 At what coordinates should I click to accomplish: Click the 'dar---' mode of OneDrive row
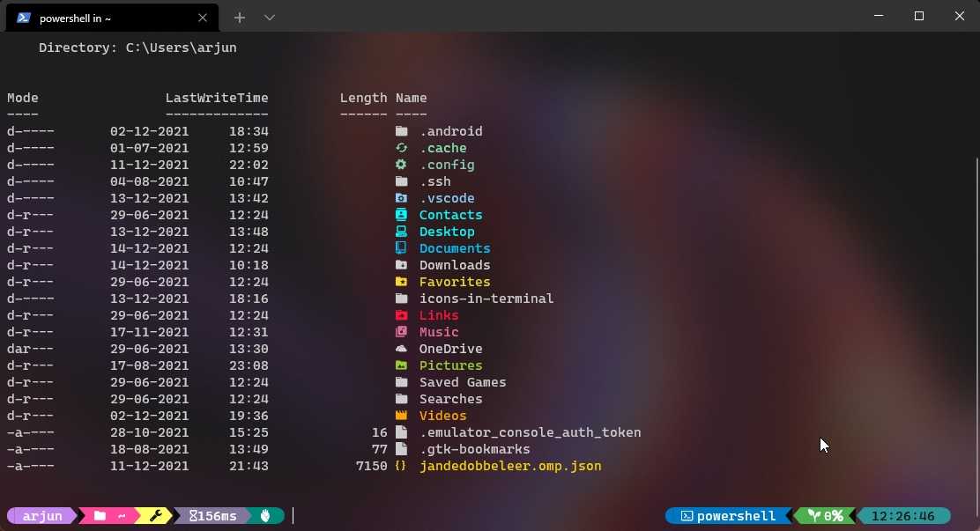coord(31,349)
